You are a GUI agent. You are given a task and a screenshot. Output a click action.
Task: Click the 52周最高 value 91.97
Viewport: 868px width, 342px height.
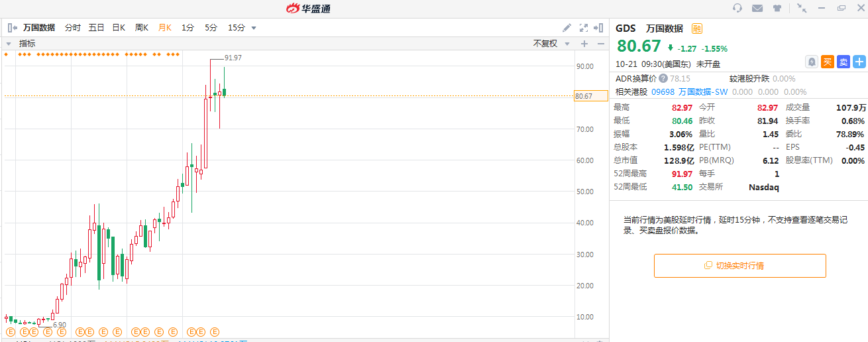tap(682, 174)
